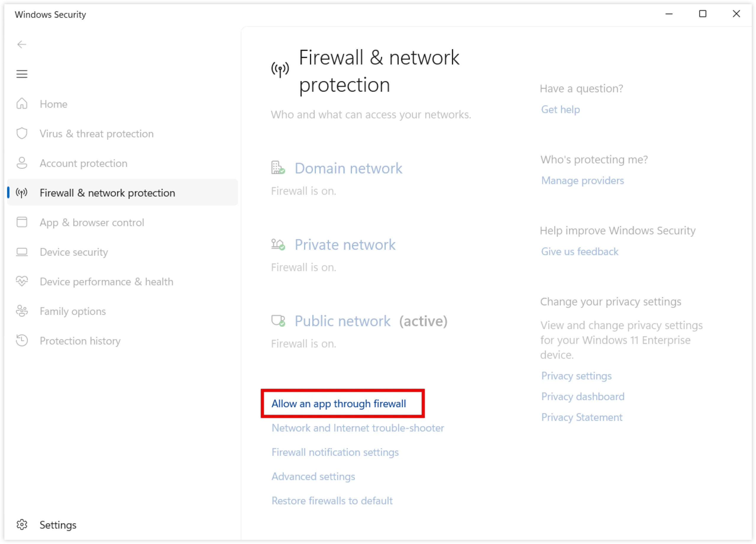
Task: Click the Device security laptop icon
Action: (x=22, y=252)
